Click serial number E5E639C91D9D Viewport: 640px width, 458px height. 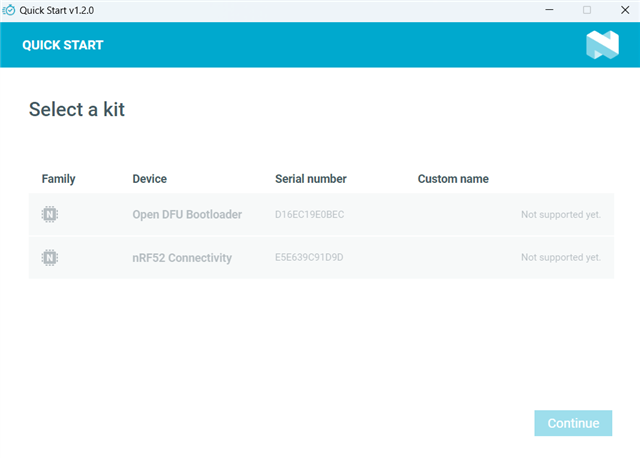click(x=309, y=257)
